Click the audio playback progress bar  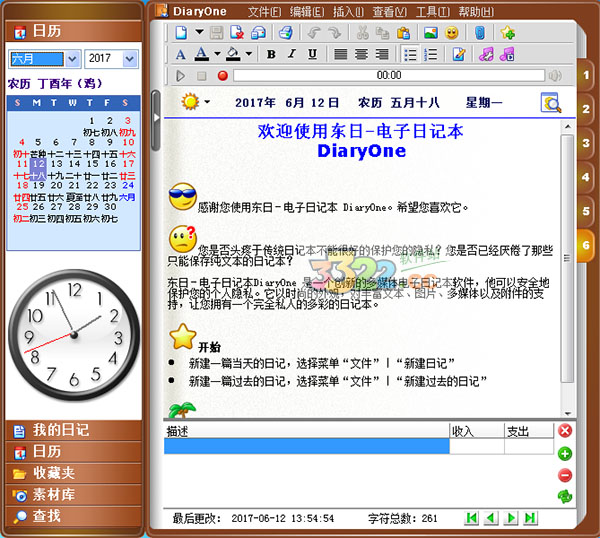click(388, 75)
